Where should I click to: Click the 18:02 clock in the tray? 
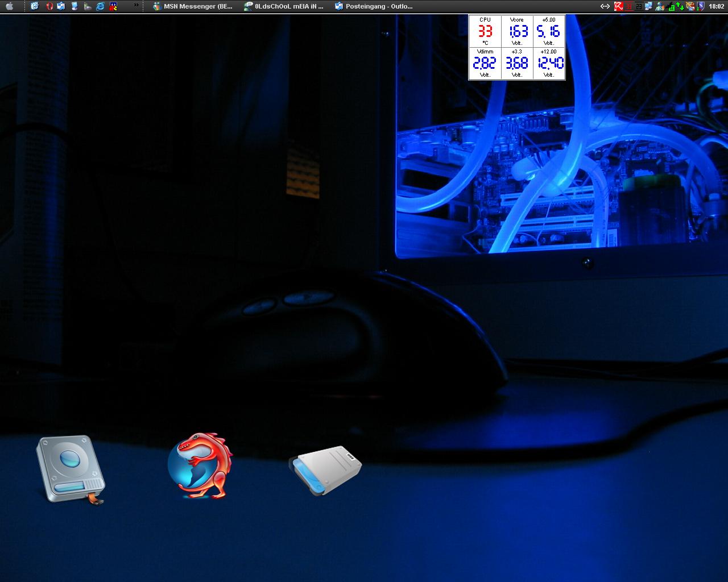point(717,7)
